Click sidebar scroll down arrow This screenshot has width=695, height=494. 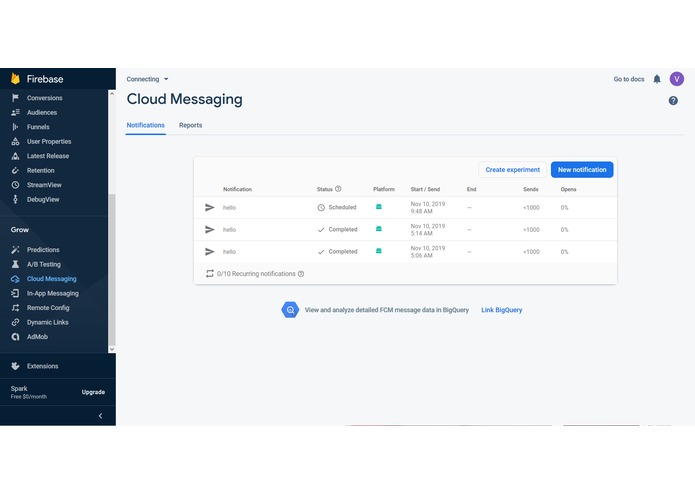click(x=112, y=349)
